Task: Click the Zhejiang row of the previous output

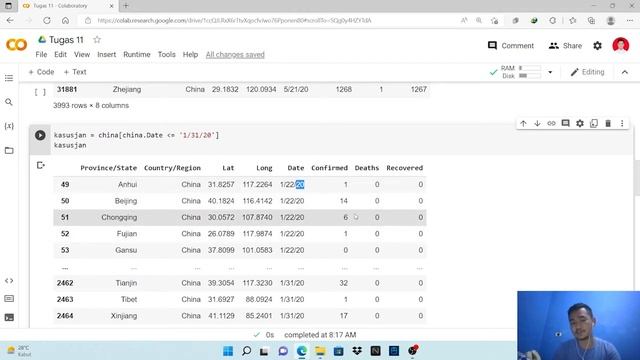Action: click(241, 89)
